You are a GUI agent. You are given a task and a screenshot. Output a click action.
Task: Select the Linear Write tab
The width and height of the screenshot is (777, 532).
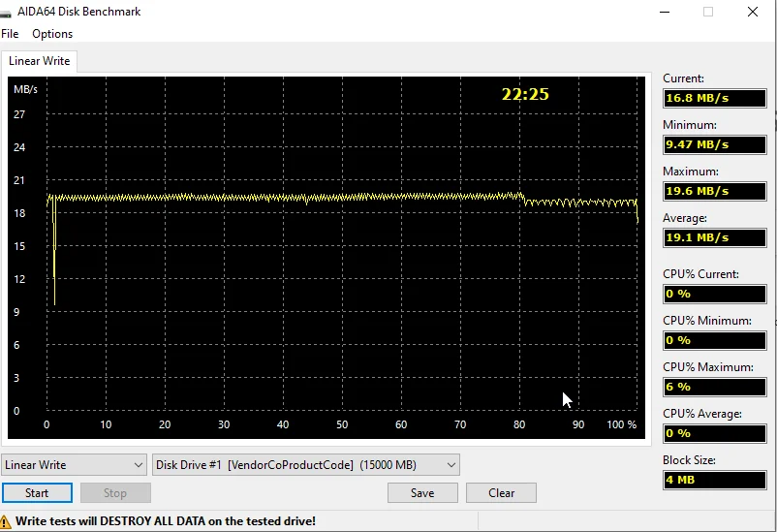pos(39,61)
